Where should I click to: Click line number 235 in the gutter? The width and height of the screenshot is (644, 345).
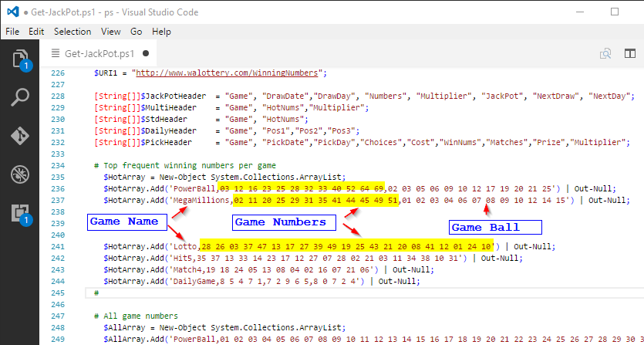(58, 178)
